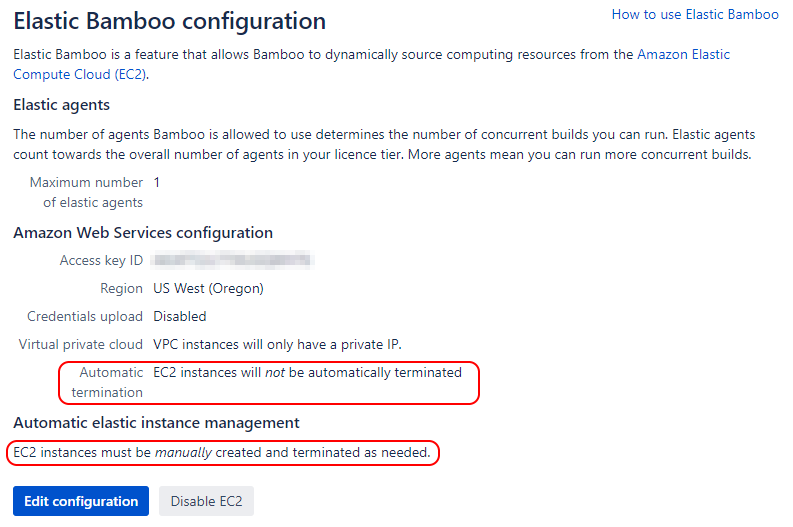The height and width of the screenshot is (527, 793).
Task: Click the Region field label
Action: (x=121, y=289)
